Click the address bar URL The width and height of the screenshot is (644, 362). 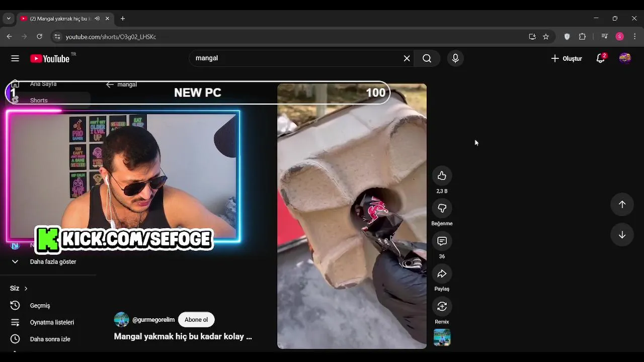[x=111, y=37]
